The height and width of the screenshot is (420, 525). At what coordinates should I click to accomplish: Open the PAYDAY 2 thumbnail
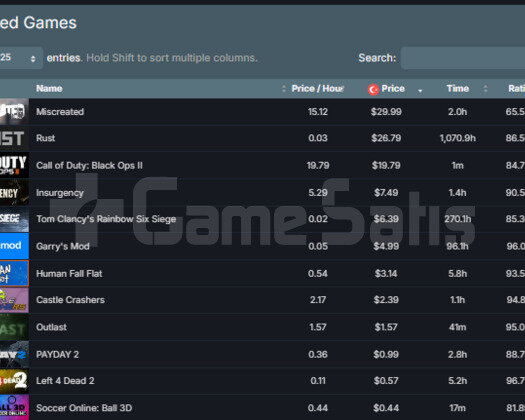click(x=14, y=354)
